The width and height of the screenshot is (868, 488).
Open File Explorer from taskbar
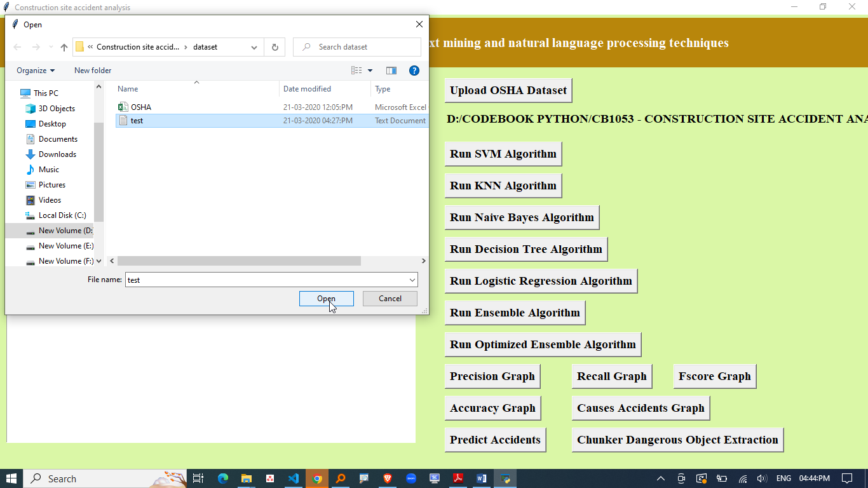tap(247, 478)
